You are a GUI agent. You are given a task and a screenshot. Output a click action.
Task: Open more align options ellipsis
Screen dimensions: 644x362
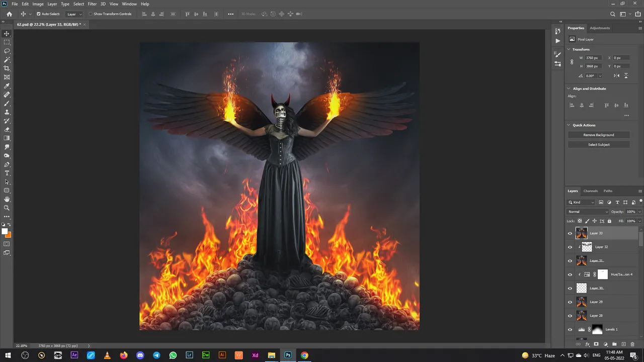click(626, 115)
